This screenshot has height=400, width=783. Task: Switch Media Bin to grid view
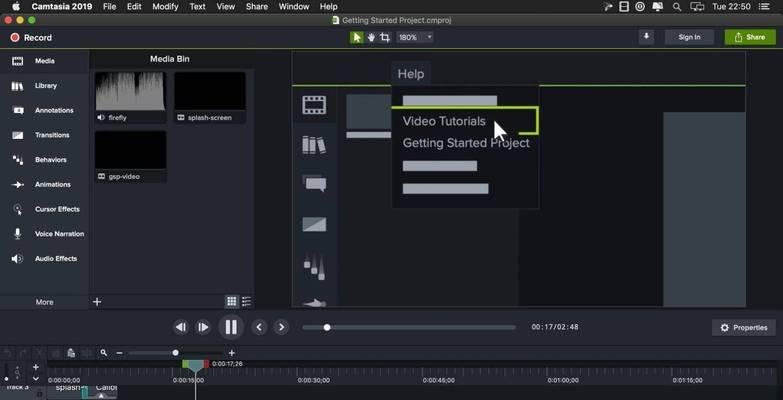[x=231, y=301]
